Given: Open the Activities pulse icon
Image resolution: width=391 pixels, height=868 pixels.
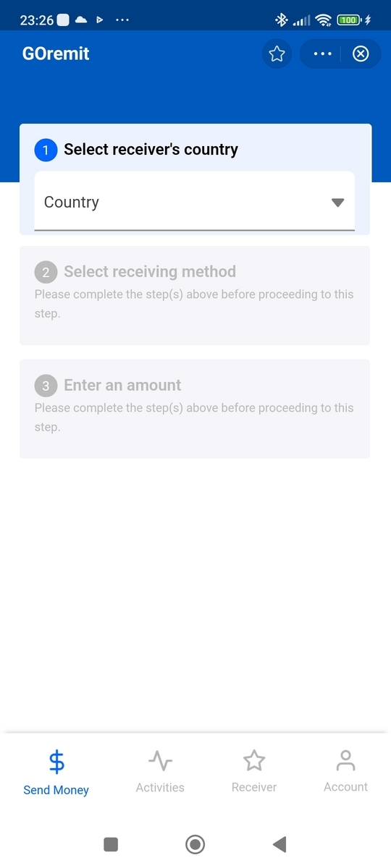Looking at the screenshot, I should click(160, 761).
